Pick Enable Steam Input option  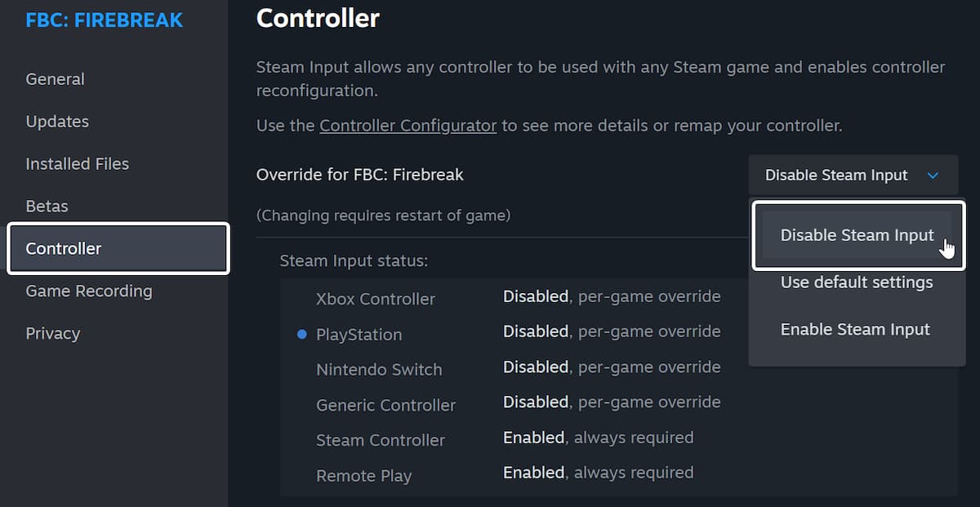click(855, 330)
